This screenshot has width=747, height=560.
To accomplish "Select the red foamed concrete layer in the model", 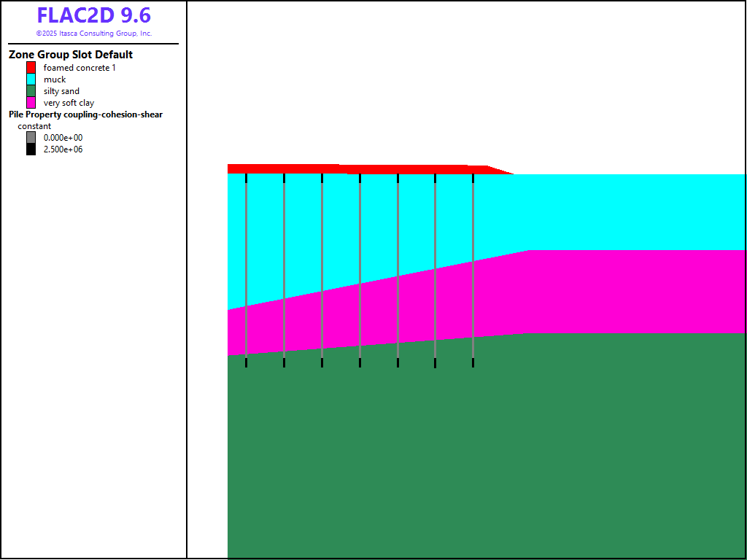I will pyautogui.click(x=350, y=169).
